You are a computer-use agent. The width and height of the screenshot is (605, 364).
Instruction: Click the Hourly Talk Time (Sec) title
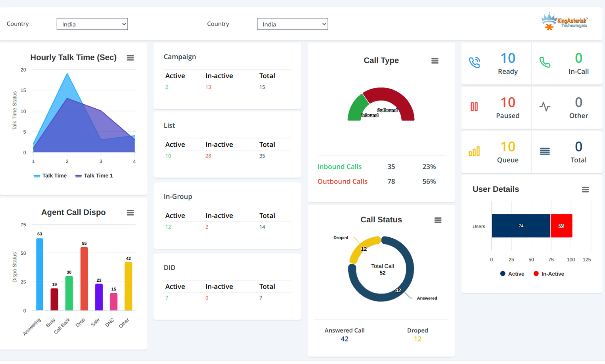click(73, 57)
